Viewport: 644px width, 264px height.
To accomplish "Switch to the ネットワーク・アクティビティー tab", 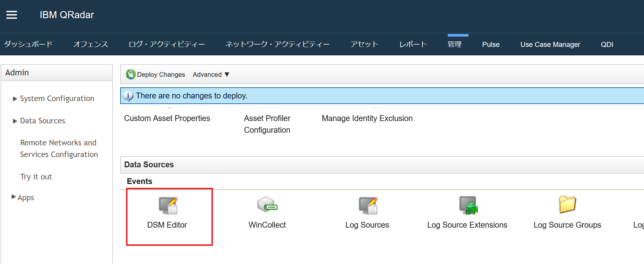I will (278, 44).
